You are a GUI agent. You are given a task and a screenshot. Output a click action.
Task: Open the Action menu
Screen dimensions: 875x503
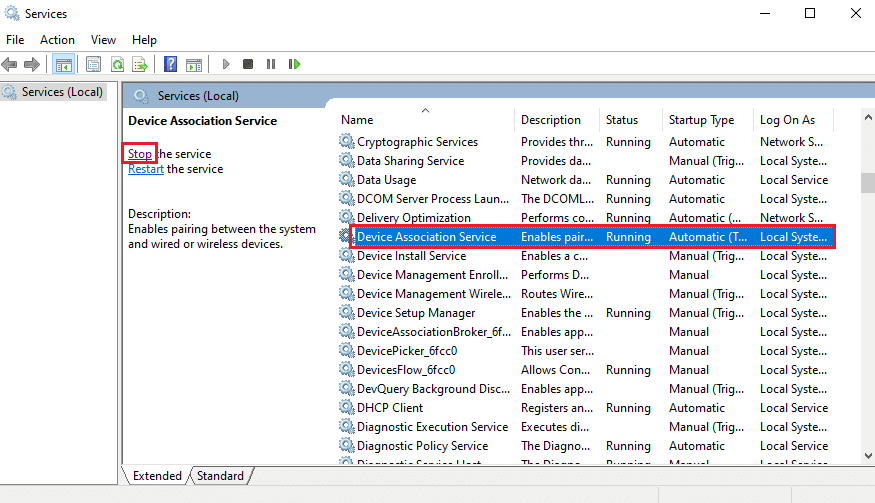pos(57,40)
